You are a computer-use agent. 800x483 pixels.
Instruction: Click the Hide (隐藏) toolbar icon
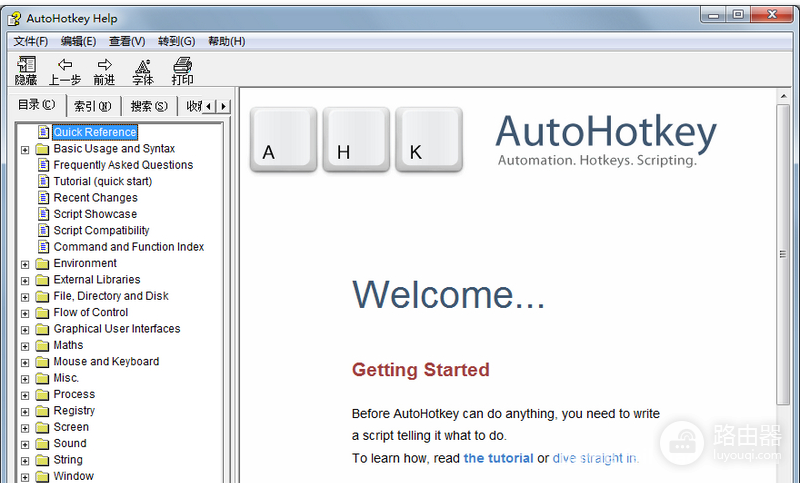pyautogui.click(x=26, y=65)
